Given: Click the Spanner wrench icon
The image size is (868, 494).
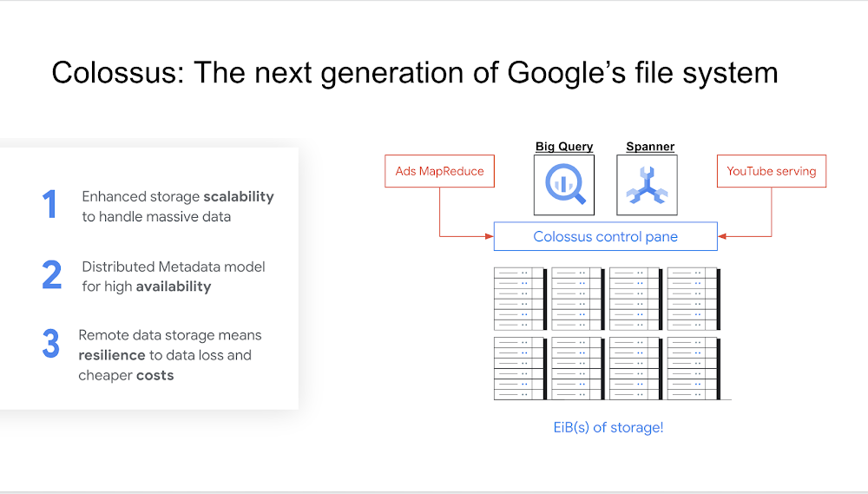Looking at the screenshot, I should coord(648,185).
